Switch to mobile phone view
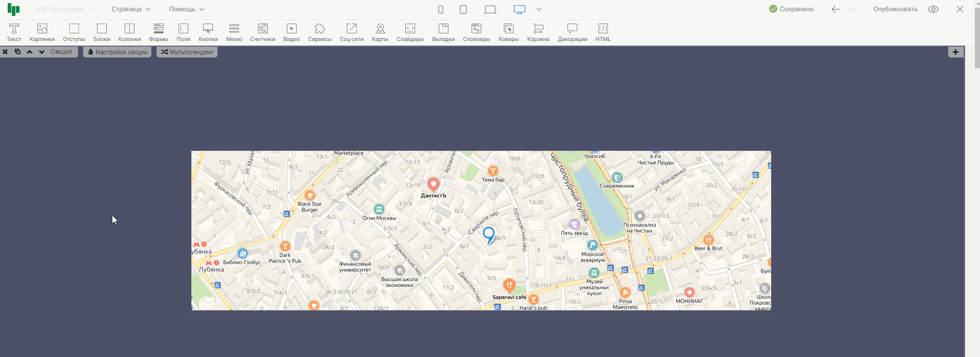This screenshot has width=980, height=357. (x=441, y=9)
